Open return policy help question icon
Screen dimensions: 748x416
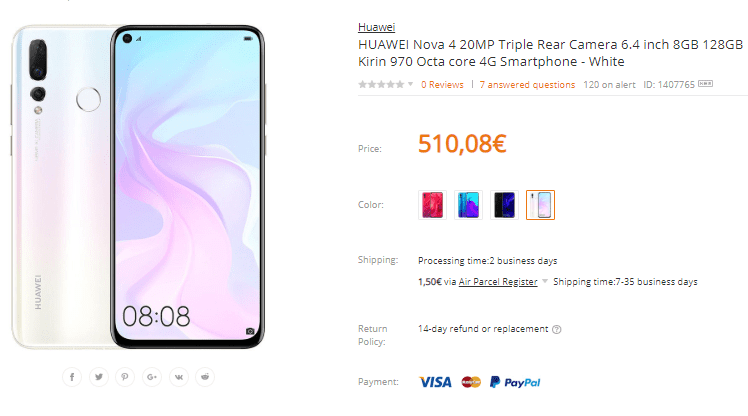pos(556,329)
